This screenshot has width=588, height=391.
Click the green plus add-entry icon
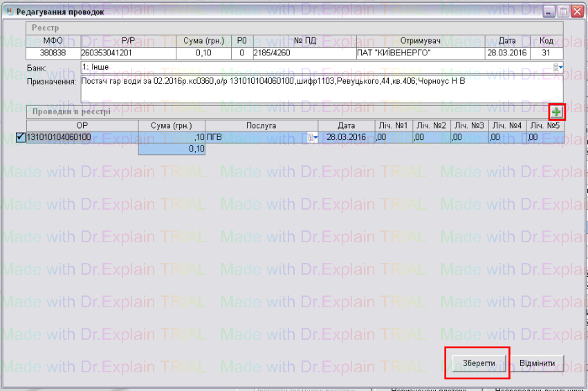point(557,111)
